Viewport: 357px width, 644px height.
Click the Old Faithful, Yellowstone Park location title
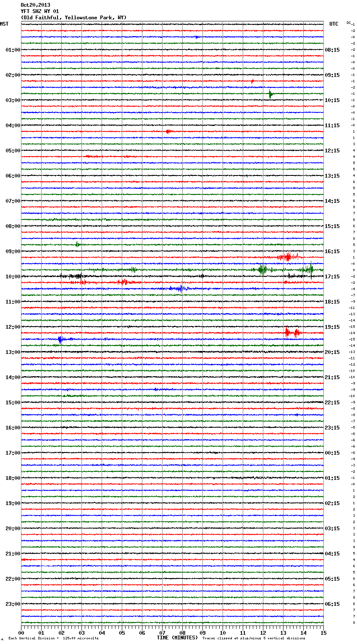(73, 18)
